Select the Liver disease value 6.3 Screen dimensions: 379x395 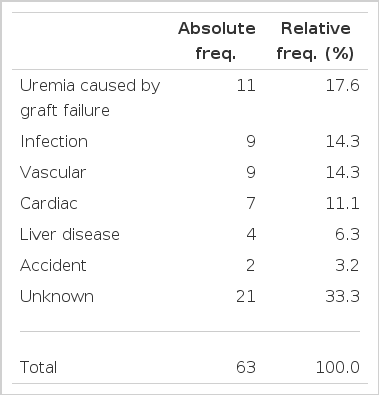pyautogui.click(x=347, y=234)
